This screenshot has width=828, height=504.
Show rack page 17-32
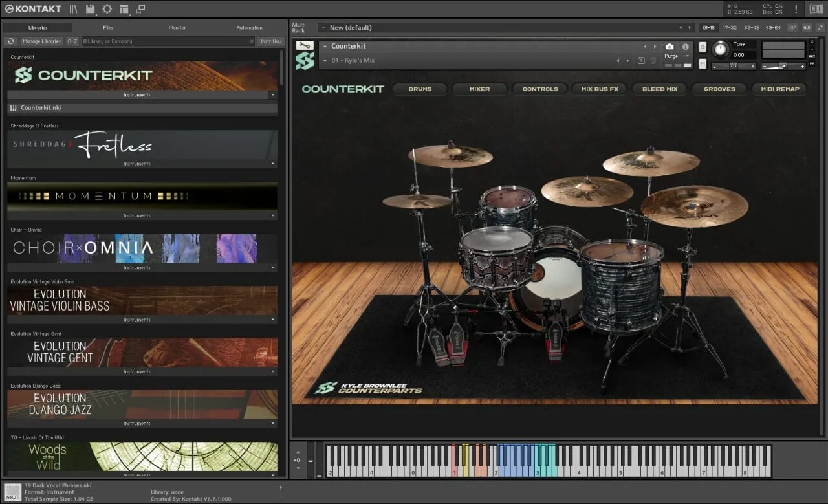click(730, 28)
